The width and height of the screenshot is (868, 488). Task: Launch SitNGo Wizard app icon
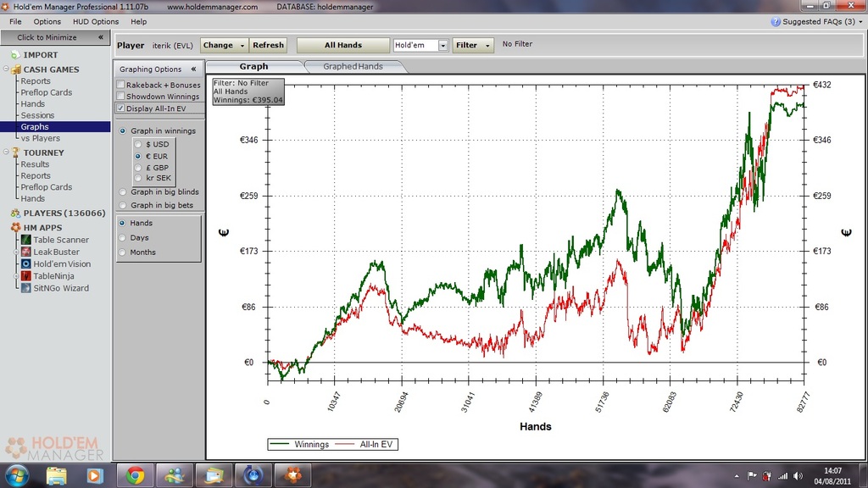pos(26,288)
